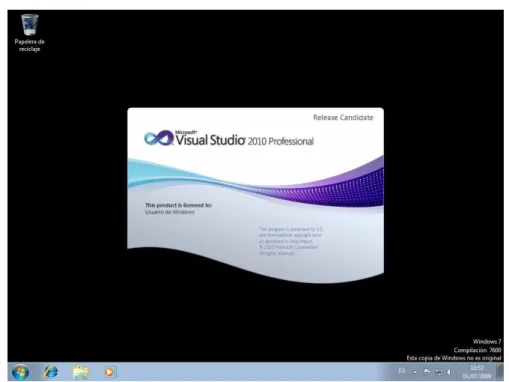
Task: Launch Internet Explorer from the taskbar
Action: point(51,372)
